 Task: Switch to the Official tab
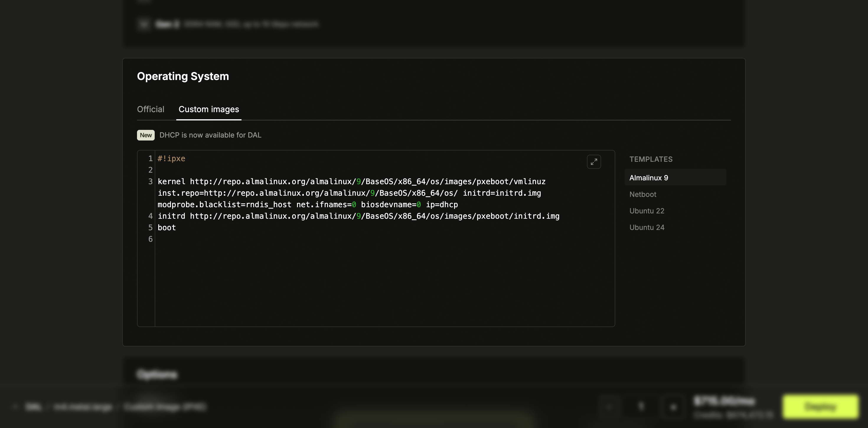click(x=150, y=109)
